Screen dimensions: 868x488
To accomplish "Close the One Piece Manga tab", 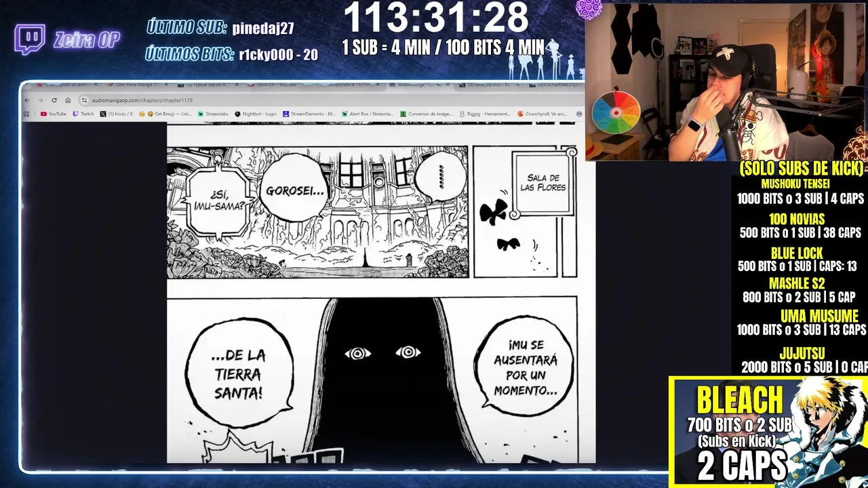I will (x=166, y=85).
